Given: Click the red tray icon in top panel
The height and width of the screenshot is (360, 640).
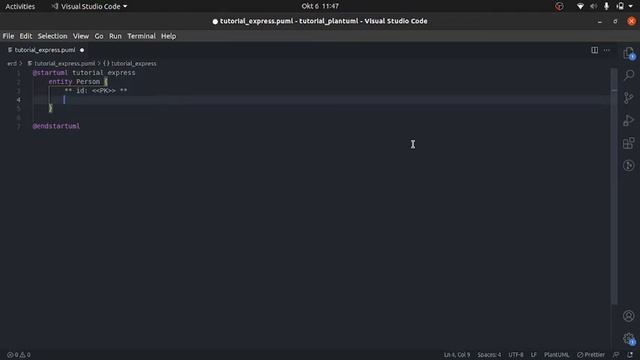Looking at the screenshot, I should point(559,6).
